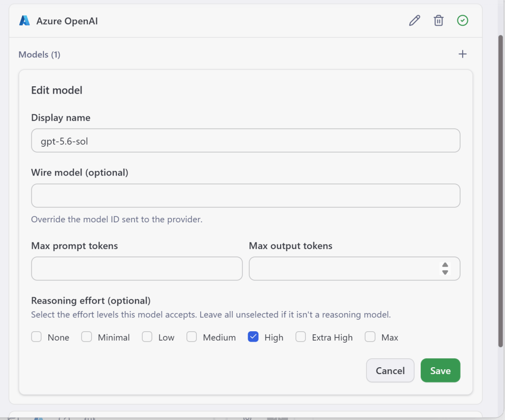The height and width of the screenshot is (420, 505).
Task: Click the Models (1) section label
Action: click(x=39, y=54)
